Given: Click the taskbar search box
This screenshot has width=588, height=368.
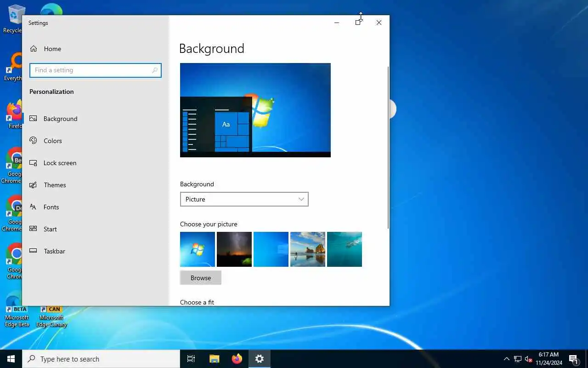Looking at the screenshot, I should click(101, 359).
